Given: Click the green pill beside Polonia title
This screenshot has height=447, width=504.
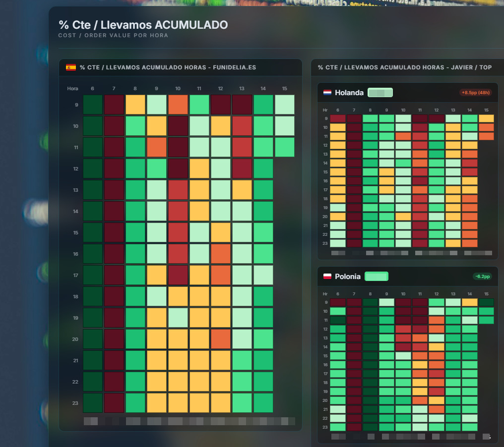Looking at the screenshot, I should (377, 277).
